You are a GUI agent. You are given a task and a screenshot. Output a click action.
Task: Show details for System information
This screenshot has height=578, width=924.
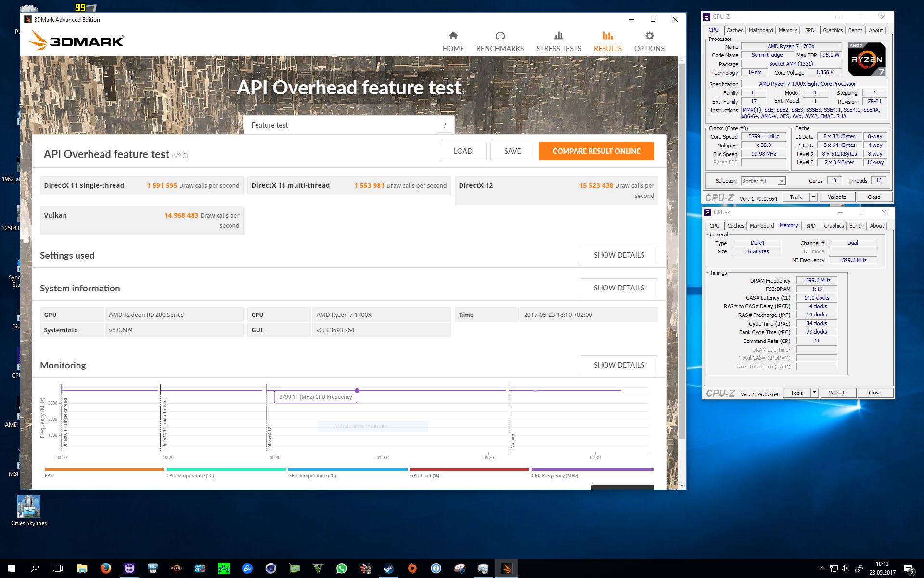click(x=618, y=288)
